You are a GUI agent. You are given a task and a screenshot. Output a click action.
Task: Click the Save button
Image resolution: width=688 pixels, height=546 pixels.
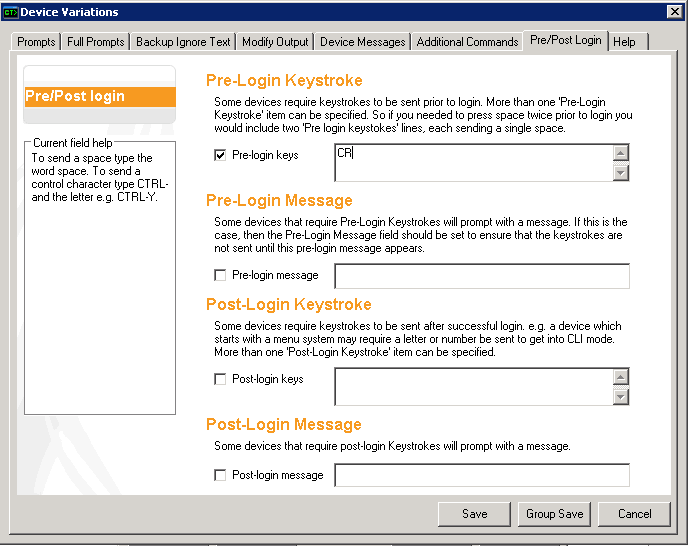[474, 514]
